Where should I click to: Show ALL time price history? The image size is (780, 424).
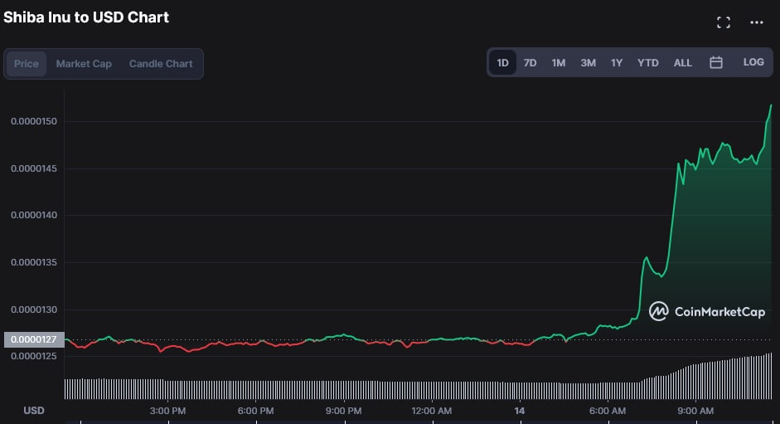coord(682,63)
